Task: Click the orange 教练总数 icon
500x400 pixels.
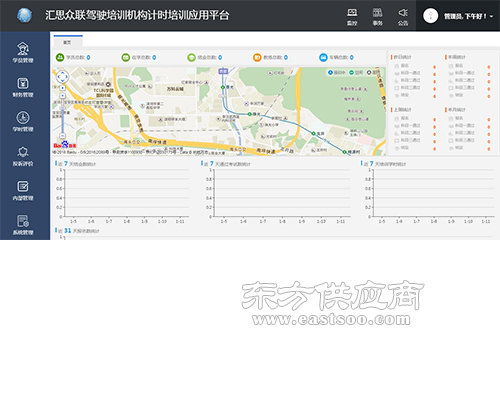Action: [257, 57]
